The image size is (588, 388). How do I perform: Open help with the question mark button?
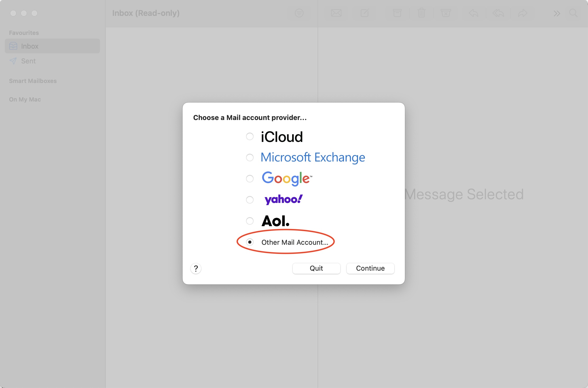[x=196, y=269]
